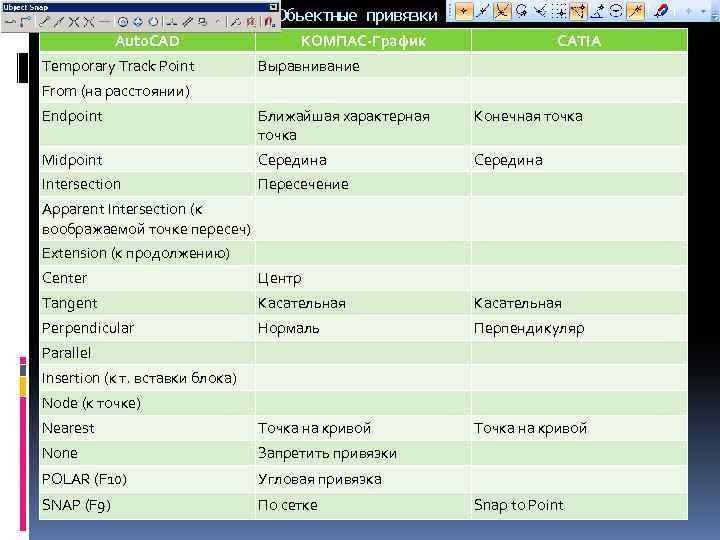Select the Snap to Point cell
This screenshot has height=540, width=720.
coord(579,505)
